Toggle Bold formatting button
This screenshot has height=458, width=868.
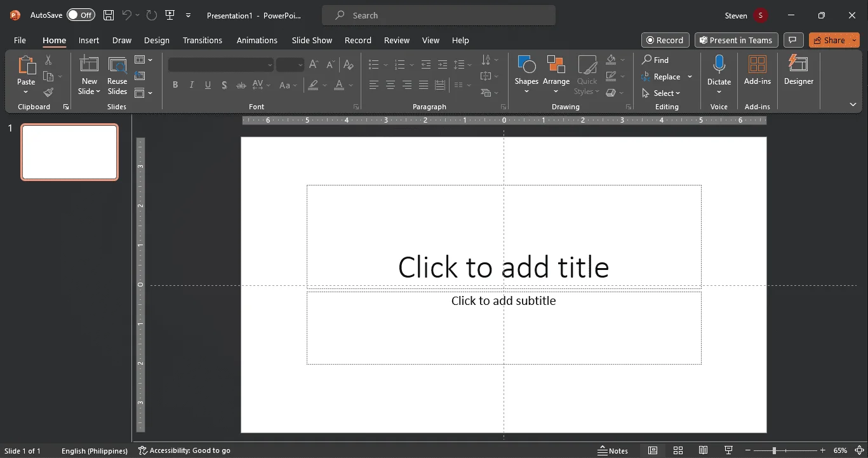(175, 85)
